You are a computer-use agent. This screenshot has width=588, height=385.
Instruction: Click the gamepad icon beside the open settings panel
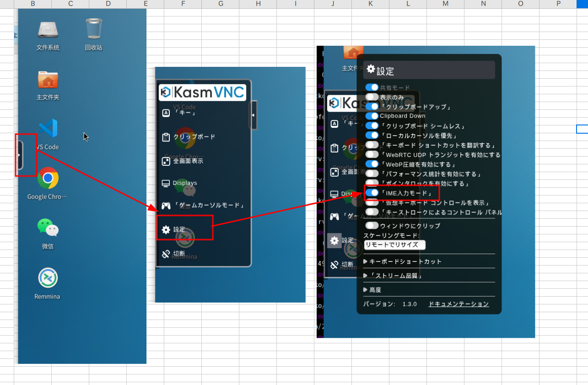334,217
